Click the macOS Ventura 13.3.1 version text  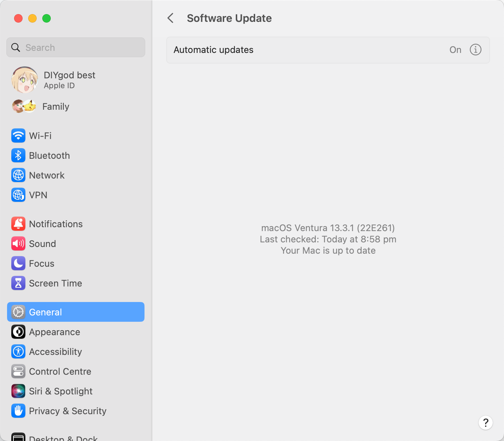[328, 228]
